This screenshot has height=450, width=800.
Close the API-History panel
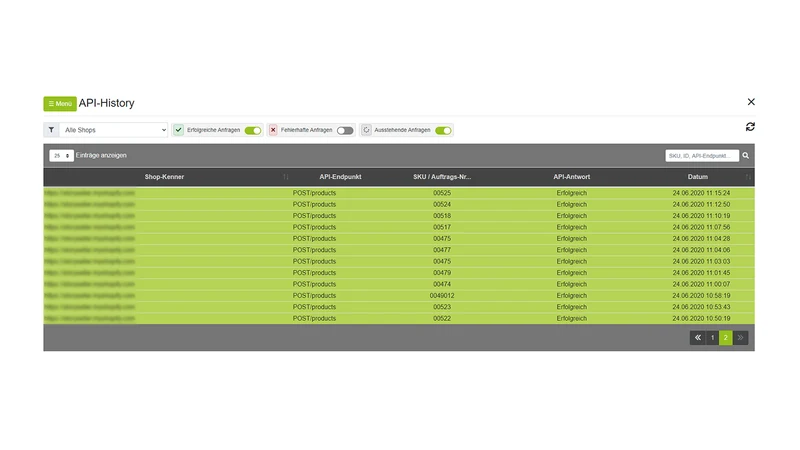point(751,102)
